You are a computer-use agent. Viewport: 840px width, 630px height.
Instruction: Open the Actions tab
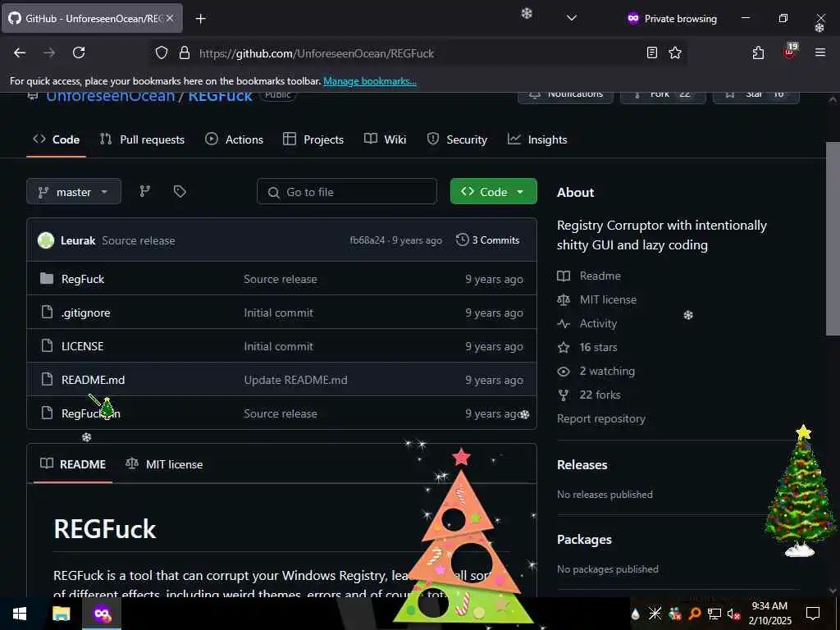234,139
